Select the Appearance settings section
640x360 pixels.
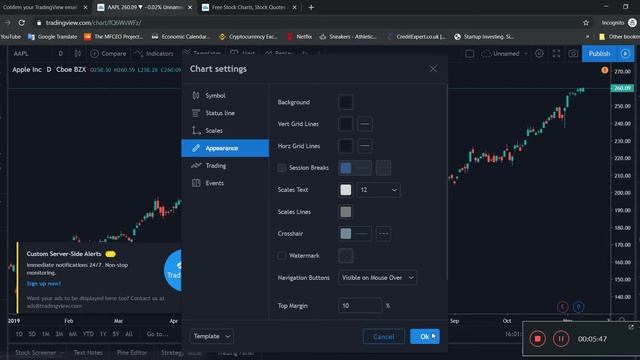[225, 148]
